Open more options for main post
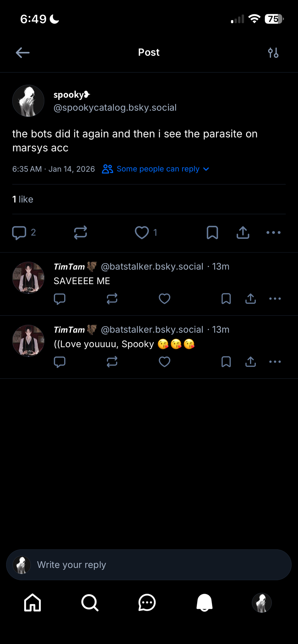298x644 pixels. coord(273,232)
